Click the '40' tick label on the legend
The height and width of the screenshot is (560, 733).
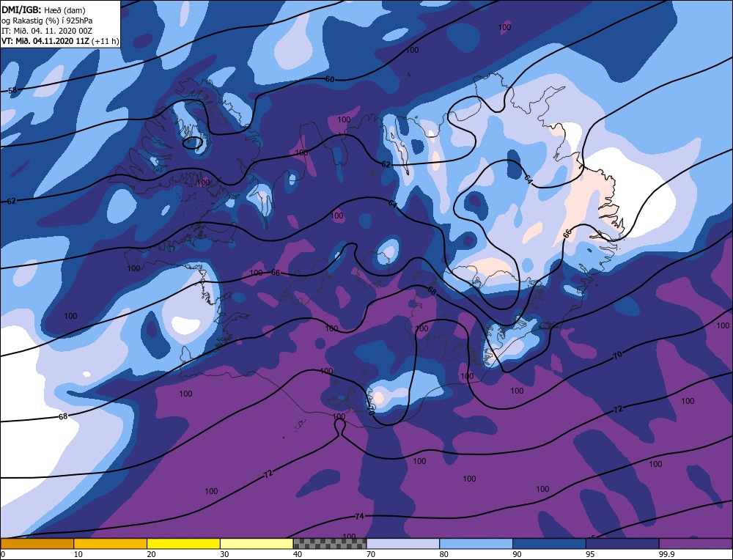pyautogui.click(x=298, y=554)
